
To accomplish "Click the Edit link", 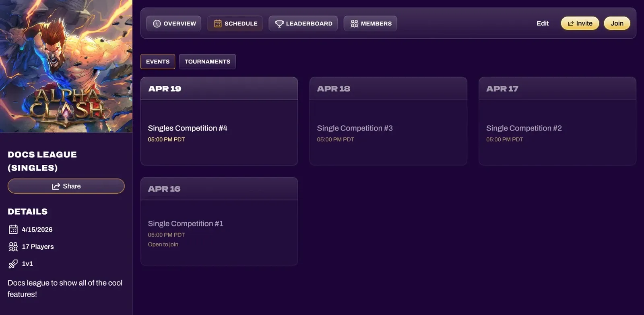I will [x=543, y=23].
